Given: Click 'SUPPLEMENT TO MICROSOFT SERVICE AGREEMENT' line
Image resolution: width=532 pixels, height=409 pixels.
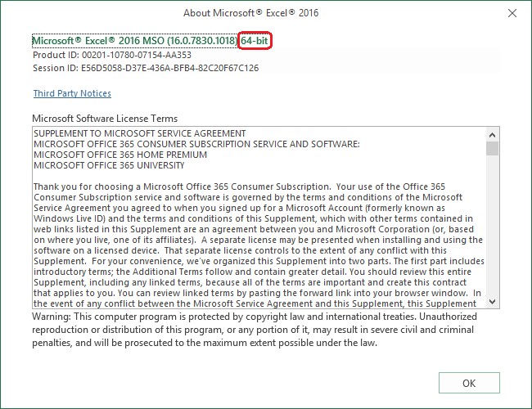Looking at the screenshot, I should coord(139,133).
